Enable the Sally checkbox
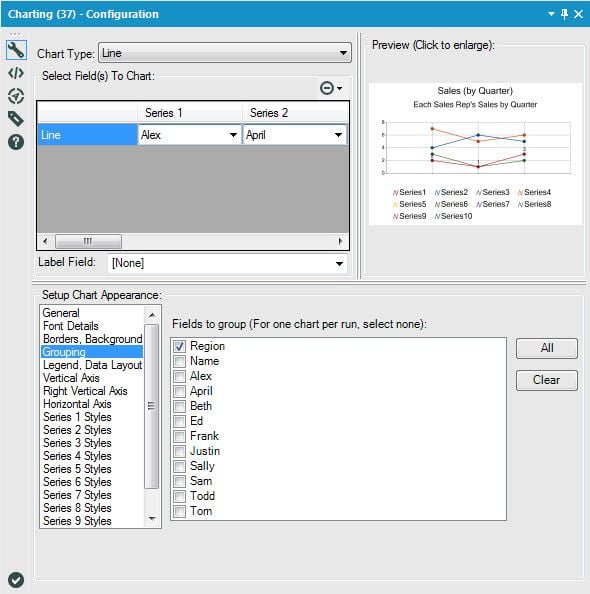 (x=179, y=466)
